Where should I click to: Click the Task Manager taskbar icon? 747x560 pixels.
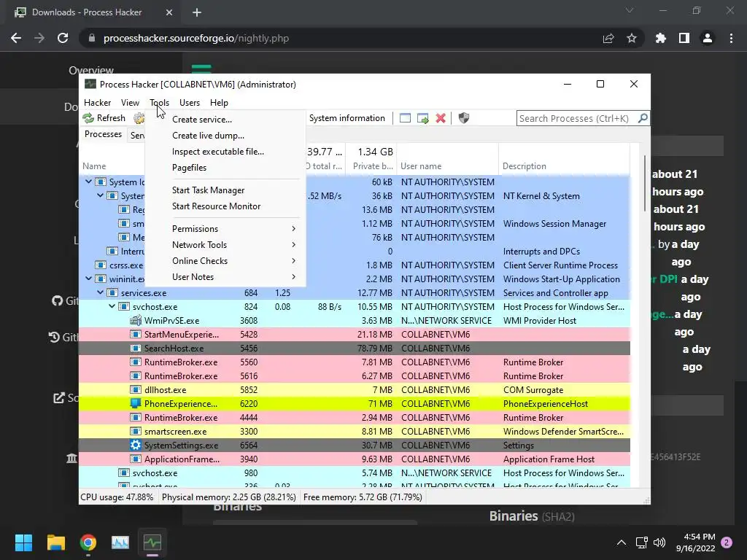click(x=120, y=542)
